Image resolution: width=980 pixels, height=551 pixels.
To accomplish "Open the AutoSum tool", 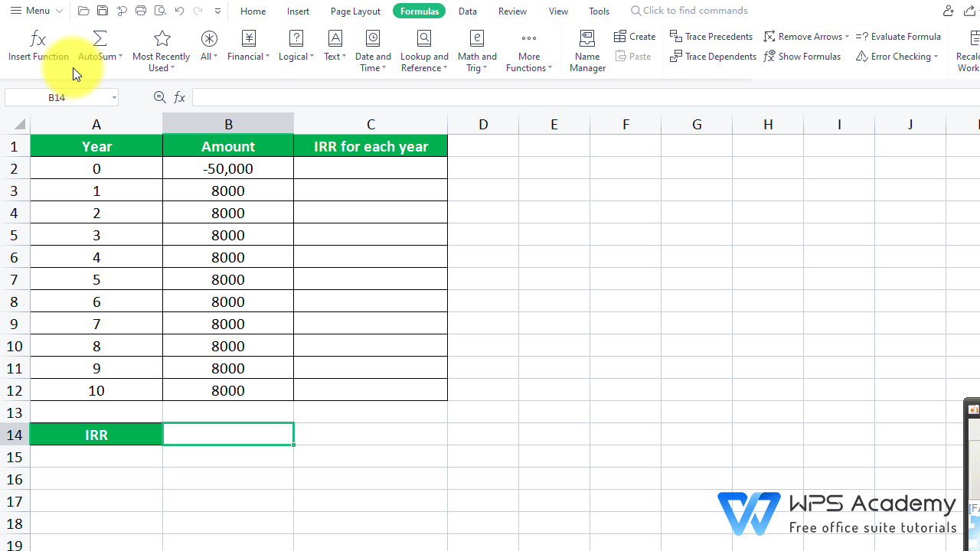I will [x=100, y=47].
